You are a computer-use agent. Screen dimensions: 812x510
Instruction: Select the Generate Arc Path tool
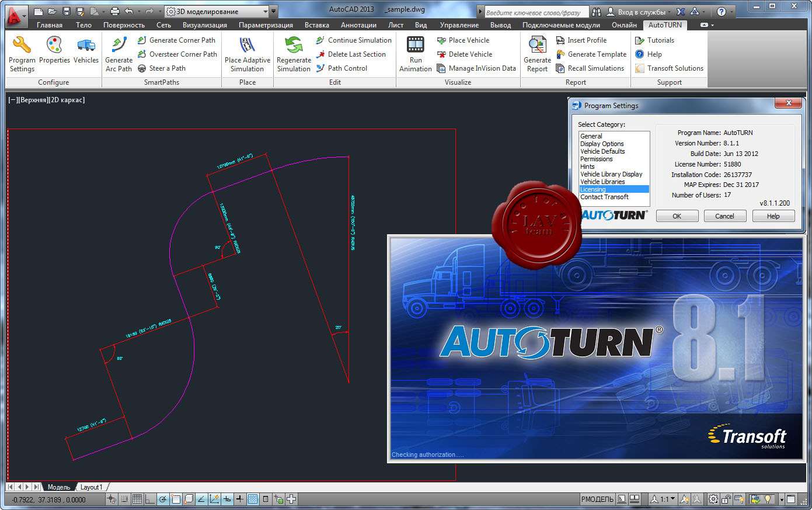pos(119,54)
